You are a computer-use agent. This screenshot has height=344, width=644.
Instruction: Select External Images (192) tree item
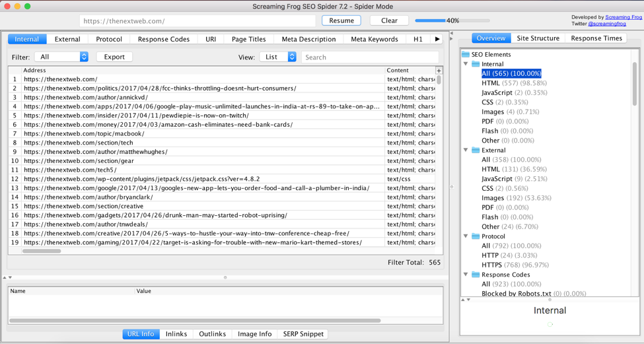pyautogui.click(x=517, y=198)
